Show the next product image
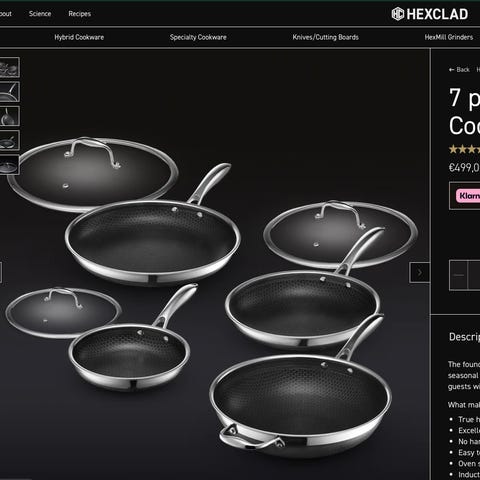 coord(419,273)
